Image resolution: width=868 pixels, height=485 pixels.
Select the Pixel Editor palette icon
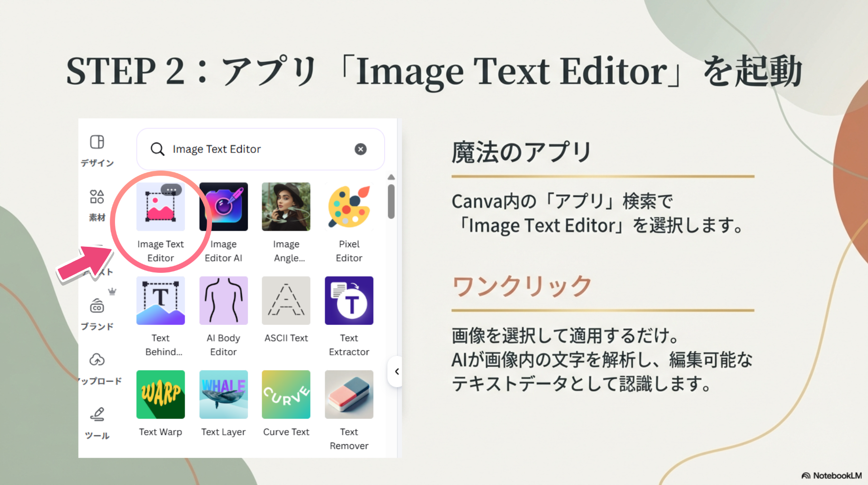point(349,207)
